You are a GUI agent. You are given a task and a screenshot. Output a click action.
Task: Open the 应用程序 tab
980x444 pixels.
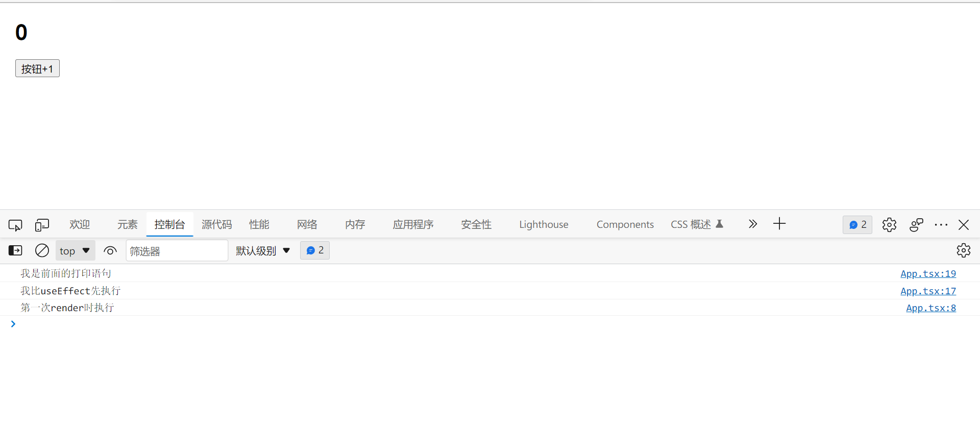coord(413,224)
